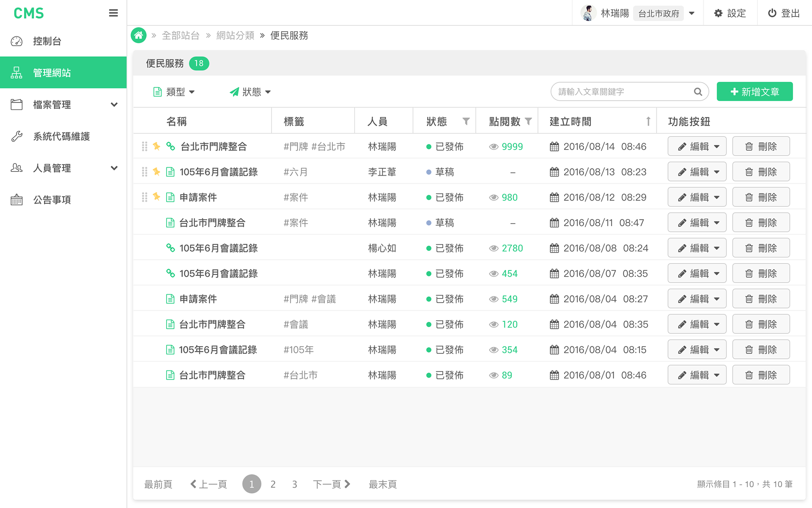Screen dimensions: 812x508
Task: Open the 公告事項 sidebar menu item
Action: tap(52, 200)
